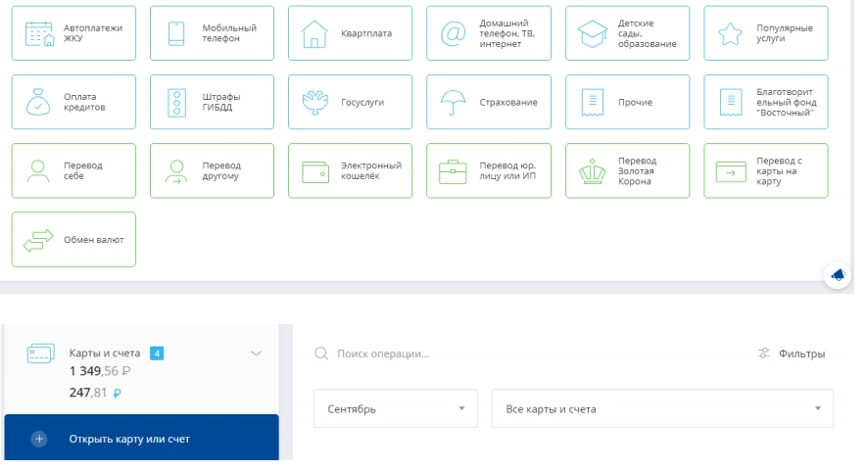Open the Популярные услуги star tile
Viewport: 868px width, 471px height.
click(766, 33)
